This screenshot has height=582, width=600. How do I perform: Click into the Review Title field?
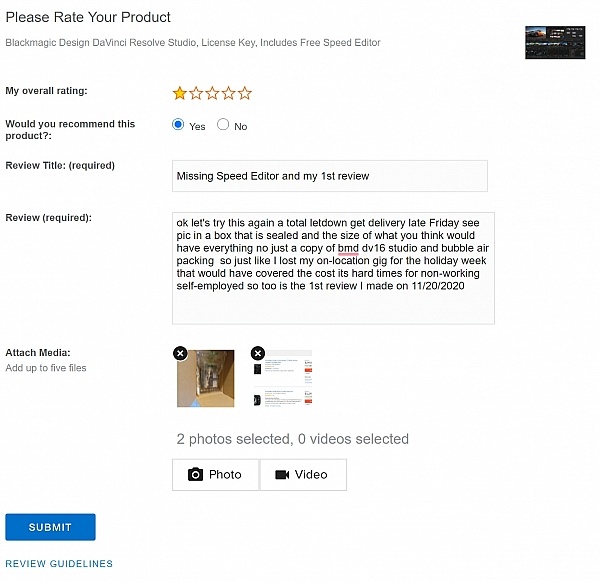click(x=330, y=176)
